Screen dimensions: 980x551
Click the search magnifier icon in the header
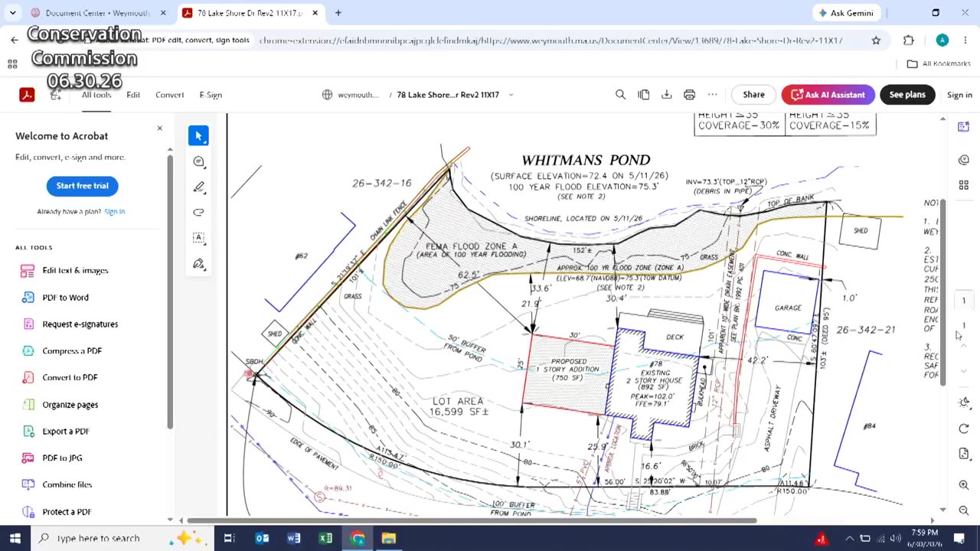(620, 95)
